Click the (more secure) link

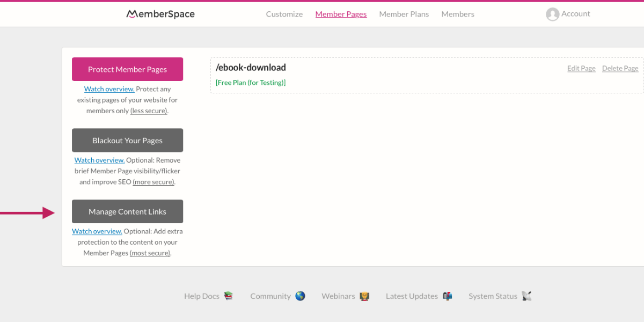pos(153,182)
